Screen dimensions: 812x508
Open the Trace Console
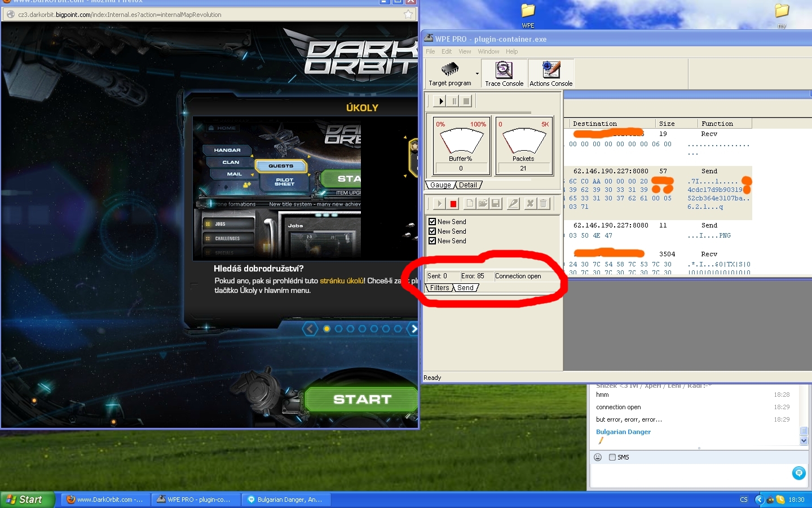(504, 74)
